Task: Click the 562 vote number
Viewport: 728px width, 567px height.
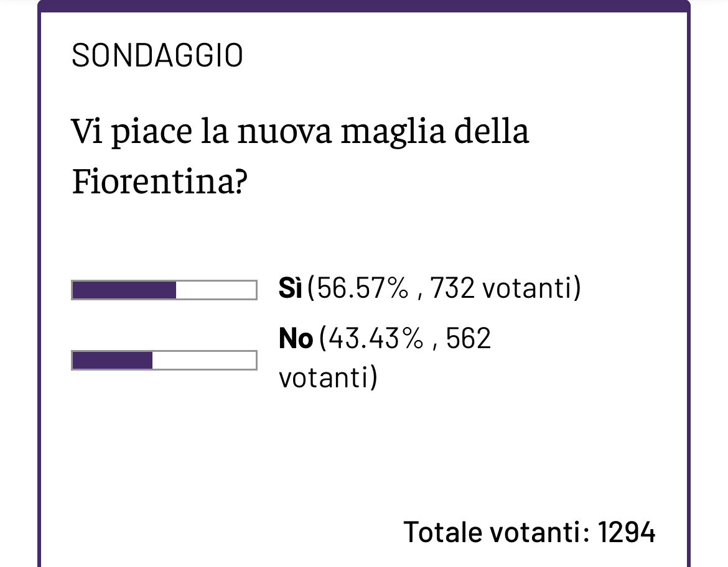Action: [468, 338]
